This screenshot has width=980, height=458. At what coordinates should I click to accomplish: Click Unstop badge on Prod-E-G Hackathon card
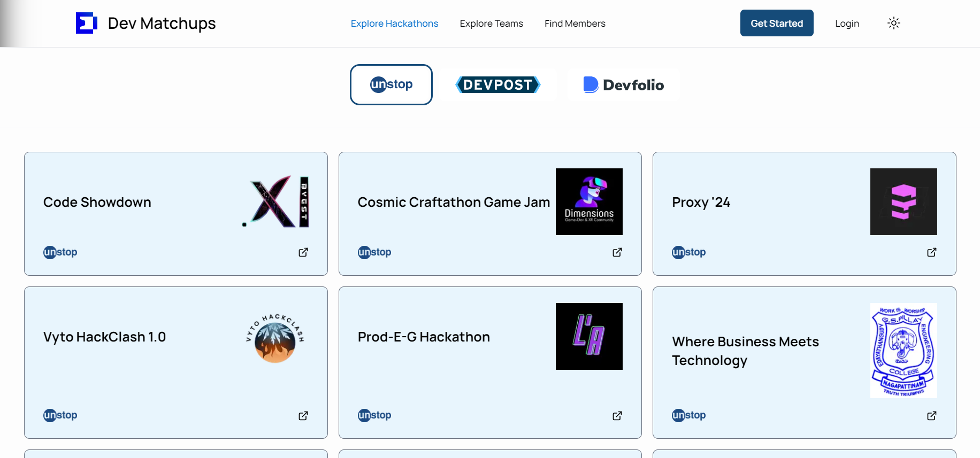point(374,415)
